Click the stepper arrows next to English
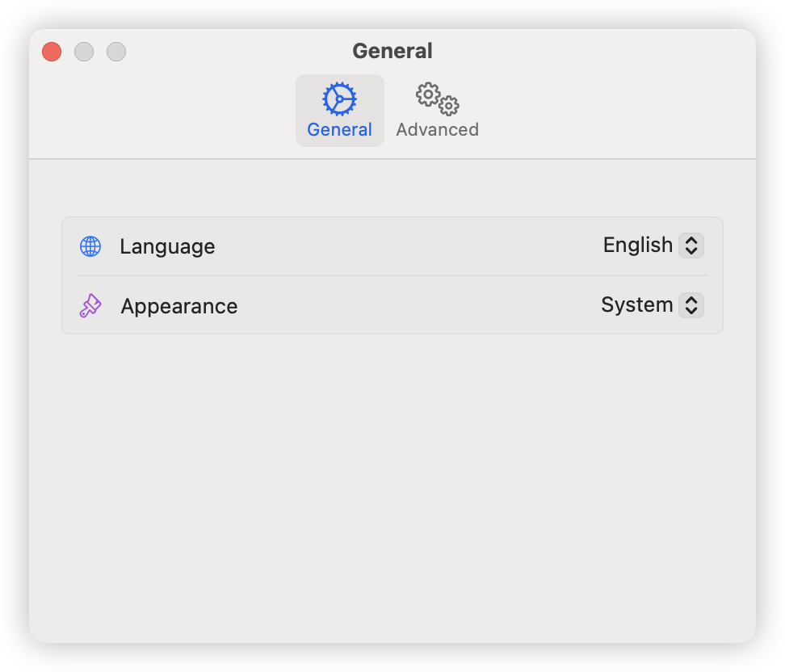Viewport: 785px width, 672px height. click(692, 246)
